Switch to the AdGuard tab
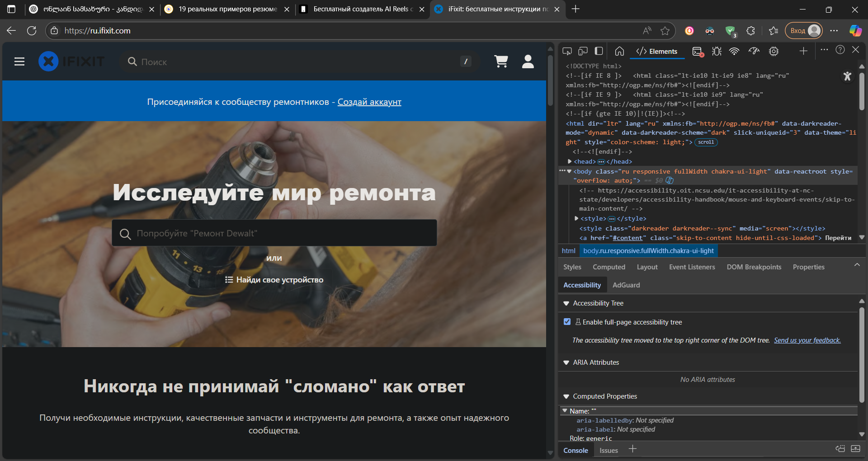The width and height of the screenshot is (868, 461). coord(626,285)
